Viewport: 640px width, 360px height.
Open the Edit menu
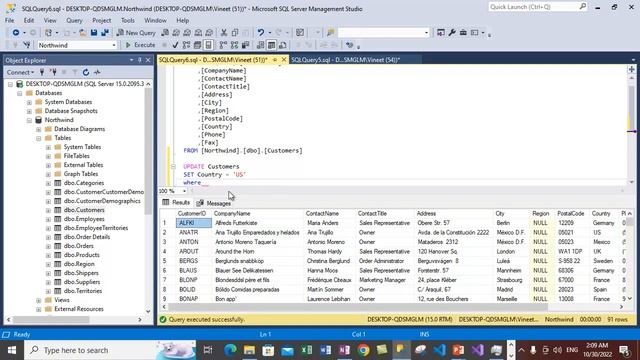(29, 20)
